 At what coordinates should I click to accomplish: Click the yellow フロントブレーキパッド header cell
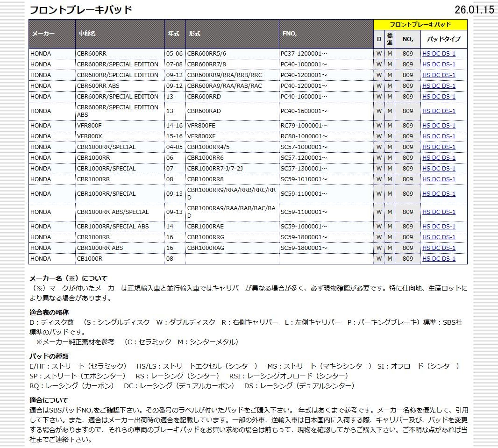click(x=420, y=25)
